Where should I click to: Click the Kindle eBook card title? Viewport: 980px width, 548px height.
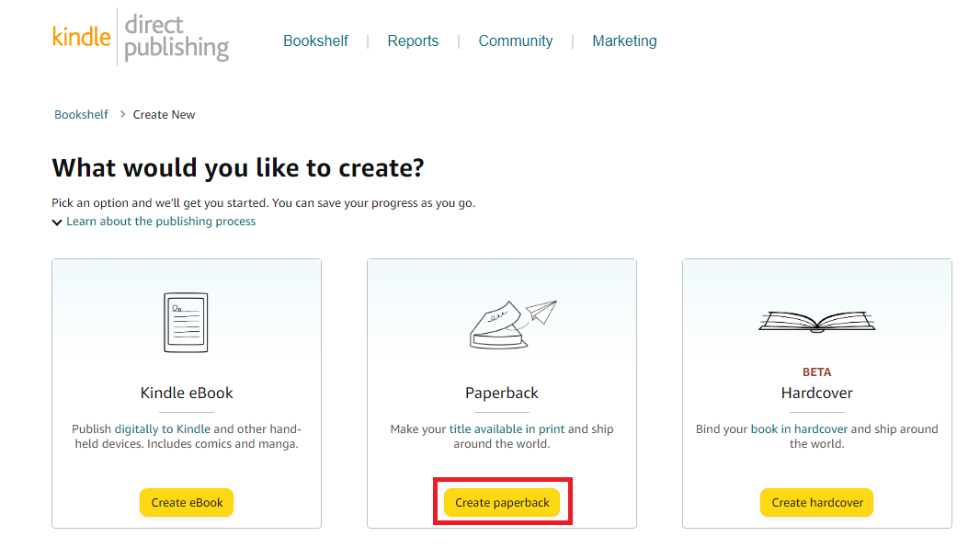click(x=187, y=393)
